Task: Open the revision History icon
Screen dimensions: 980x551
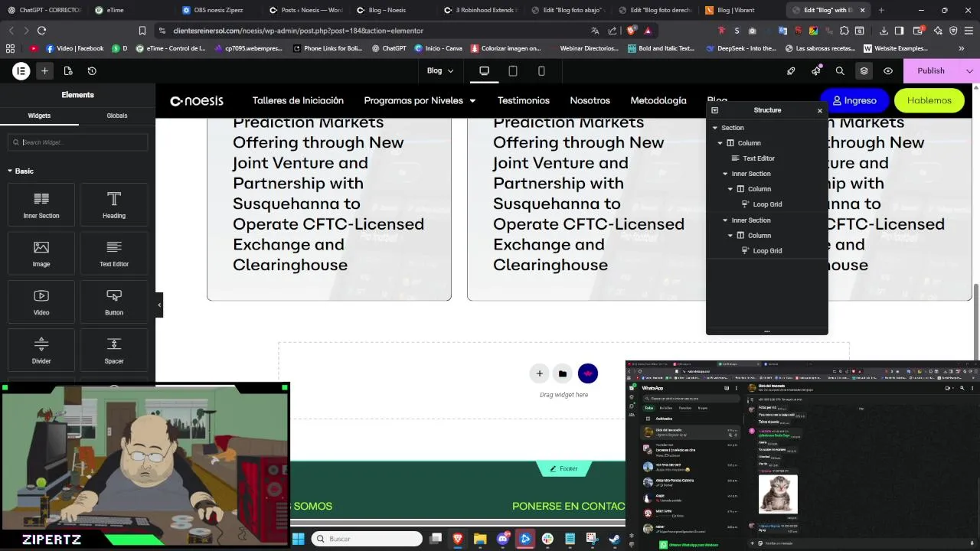Action: tap(92, 70)
